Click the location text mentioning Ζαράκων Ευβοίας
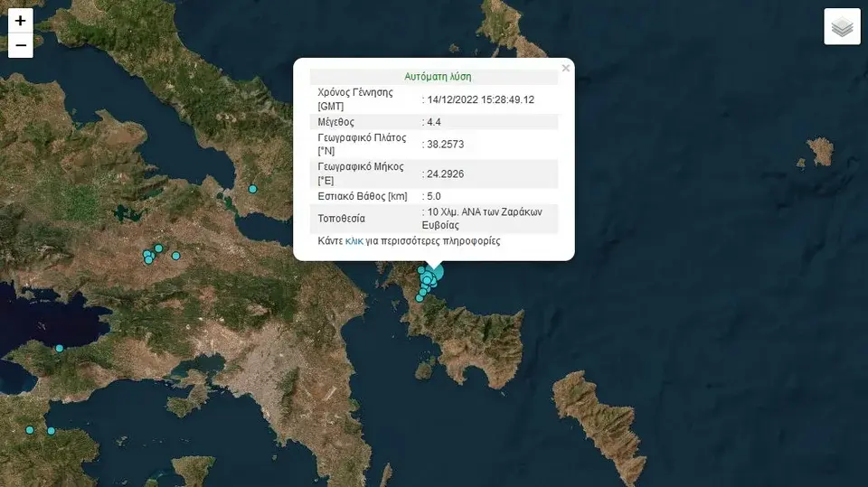 [x=484, y=218]
